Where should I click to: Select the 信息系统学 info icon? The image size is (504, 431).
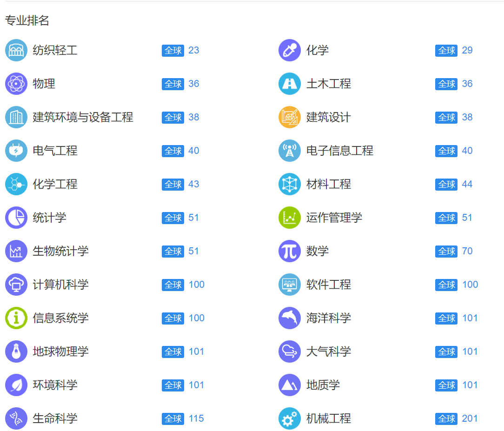[16, 318]
